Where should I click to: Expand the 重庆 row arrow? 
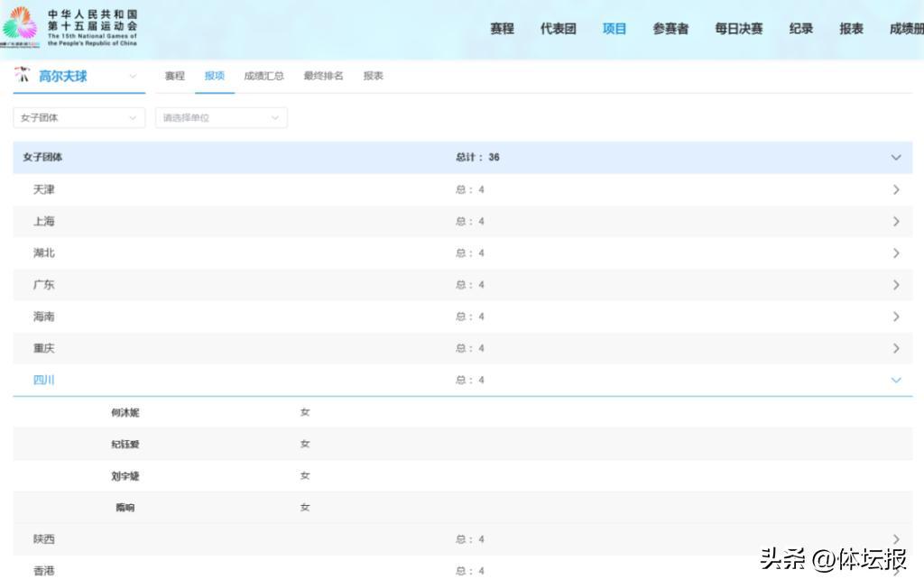point(895,348)
